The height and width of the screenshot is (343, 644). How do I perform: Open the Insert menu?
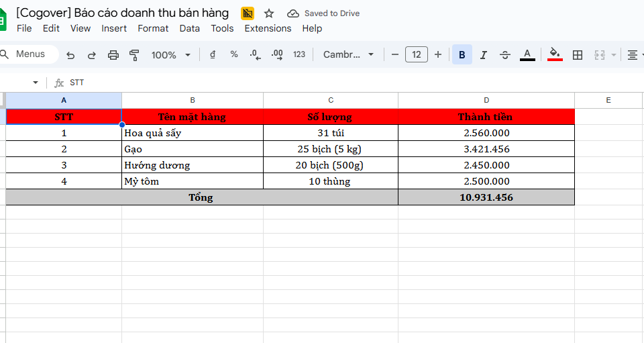click(114, 28)
